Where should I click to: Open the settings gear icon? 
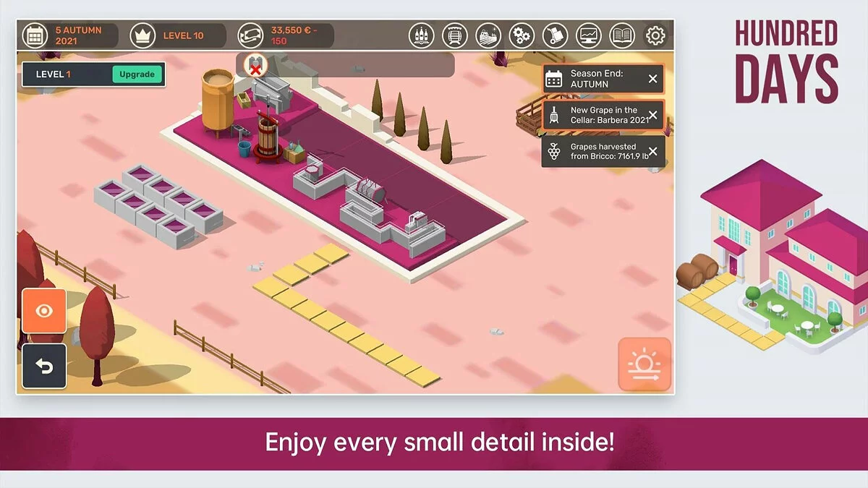click(655, 35)
